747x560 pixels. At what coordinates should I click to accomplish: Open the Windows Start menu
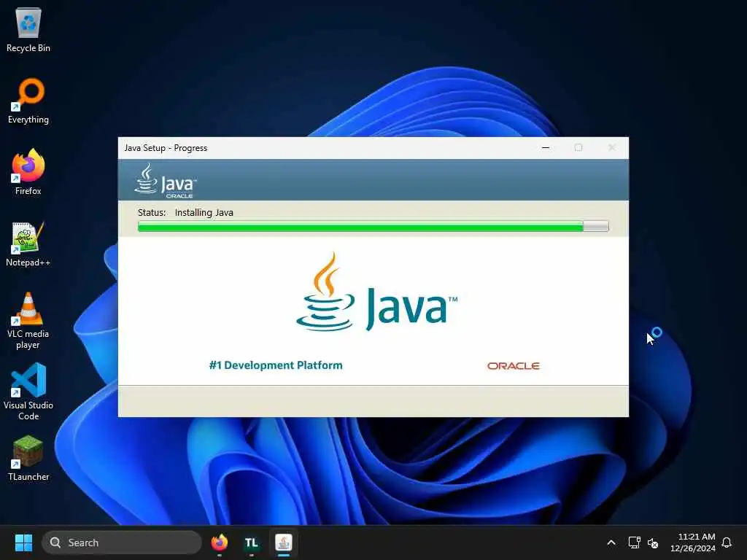23,542
